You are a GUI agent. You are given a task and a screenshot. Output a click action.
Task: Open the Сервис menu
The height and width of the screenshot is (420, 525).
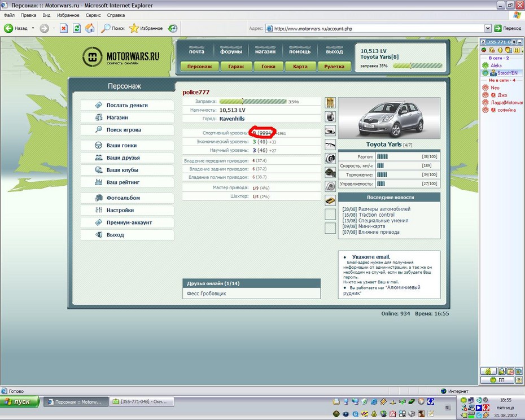93,15
